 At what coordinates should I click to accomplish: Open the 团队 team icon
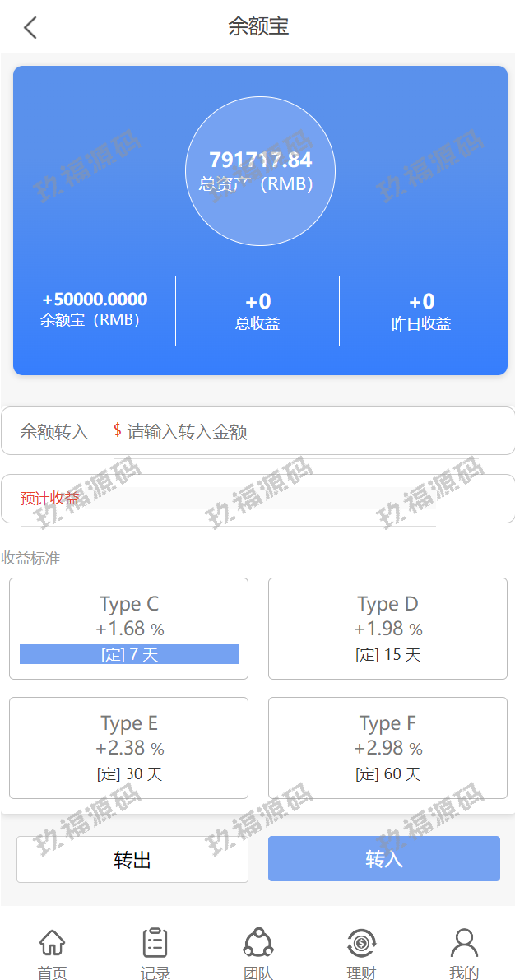[257, 943]
